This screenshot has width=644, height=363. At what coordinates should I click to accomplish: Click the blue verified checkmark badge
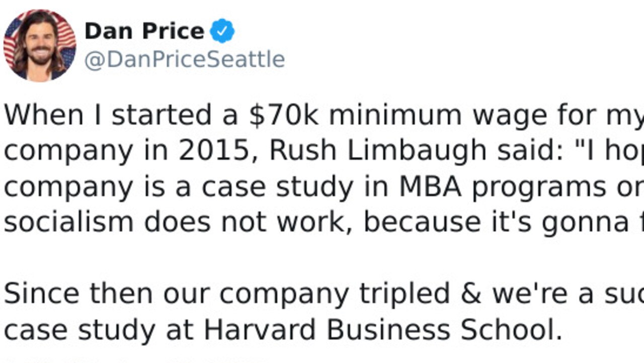(x=222, y=32)
